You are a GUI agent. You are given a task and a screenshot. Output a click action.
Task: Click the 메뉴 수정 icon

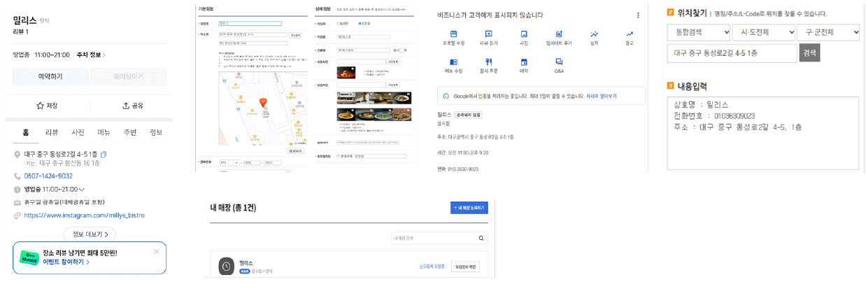pos(454,62)
